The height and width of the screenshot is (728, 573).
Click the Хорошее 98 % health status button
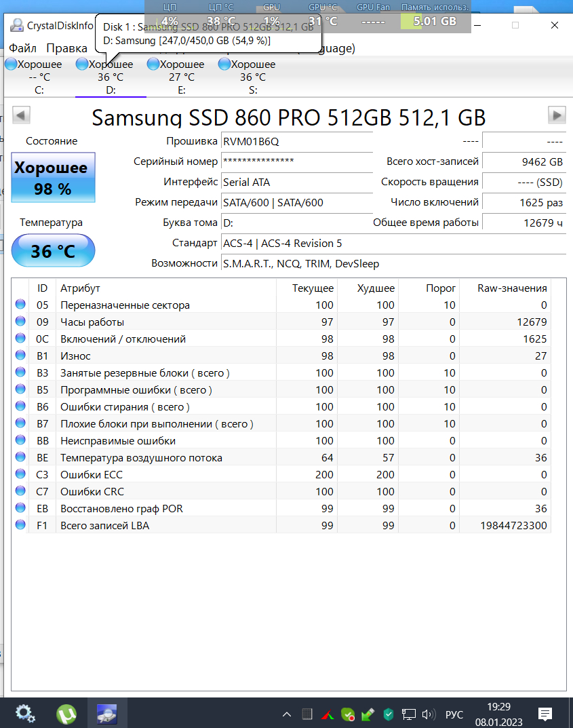tap(53, 178)
